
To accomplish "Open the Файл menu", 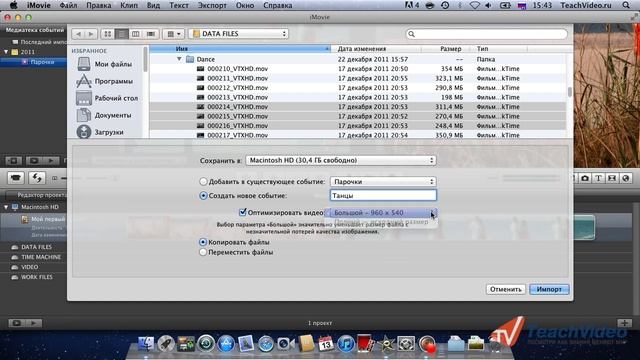I will click(x=68, y=5).
